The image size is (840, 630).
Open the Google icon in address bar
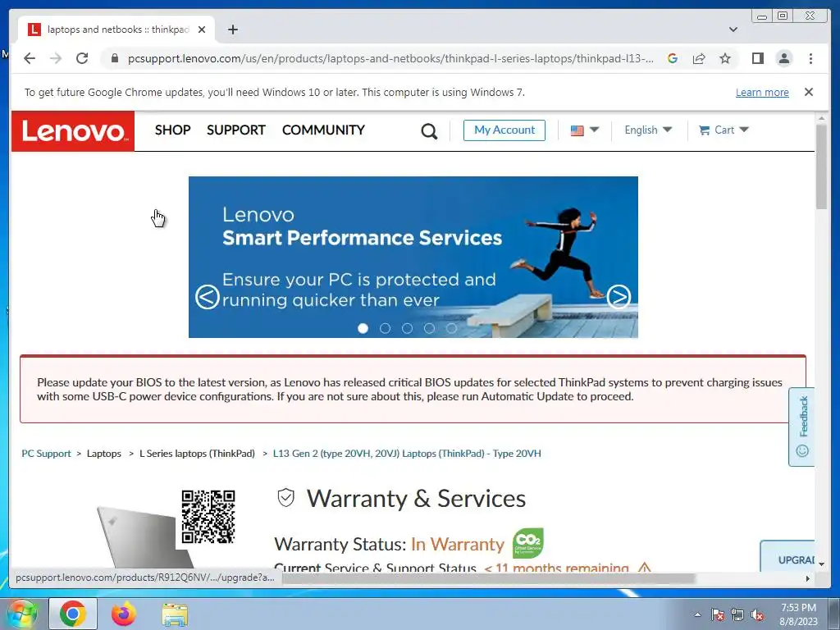tap(673, 58)
